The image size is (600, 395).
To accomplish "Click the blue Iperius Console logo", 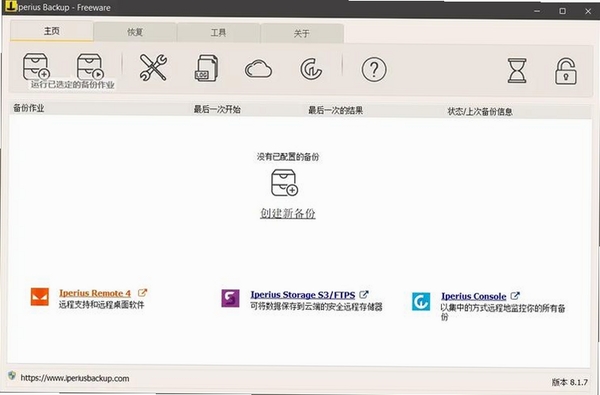I will coord(421,301).
